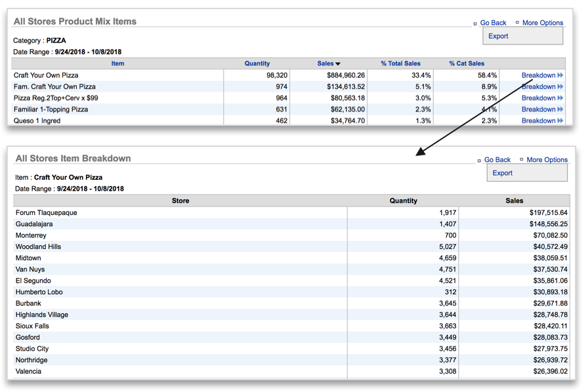The image size is (588, 392).
Task: Click Go Back in the Item Breakdown panel
Action: (x=497, y=159)
